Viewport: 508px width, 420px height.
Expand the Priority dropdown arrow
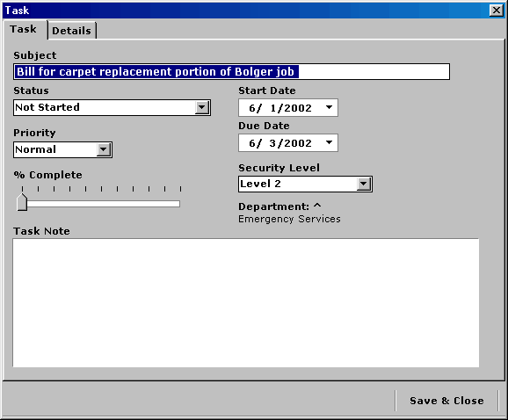(104, 149)
